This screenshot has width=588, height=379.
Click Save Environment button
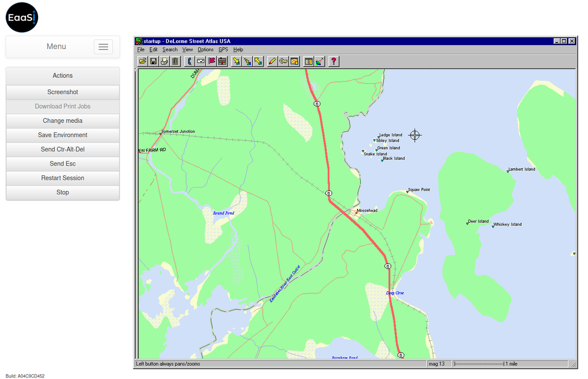[63, 135]
